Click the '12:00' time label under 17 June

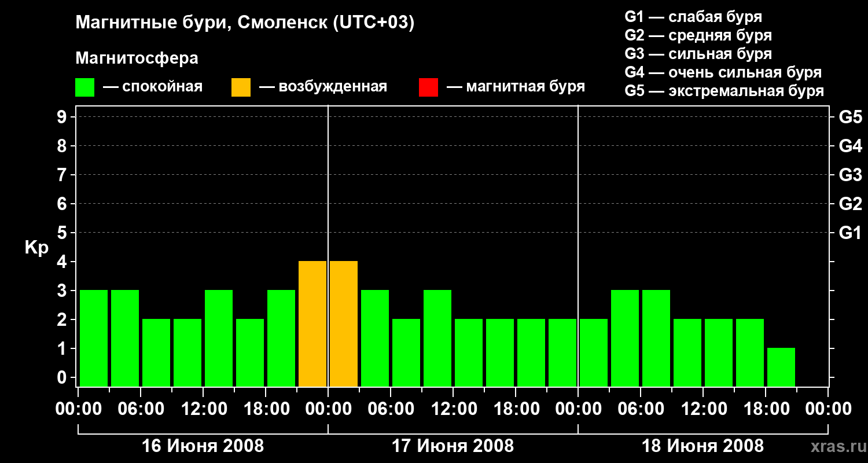click(x=453, y=409)
